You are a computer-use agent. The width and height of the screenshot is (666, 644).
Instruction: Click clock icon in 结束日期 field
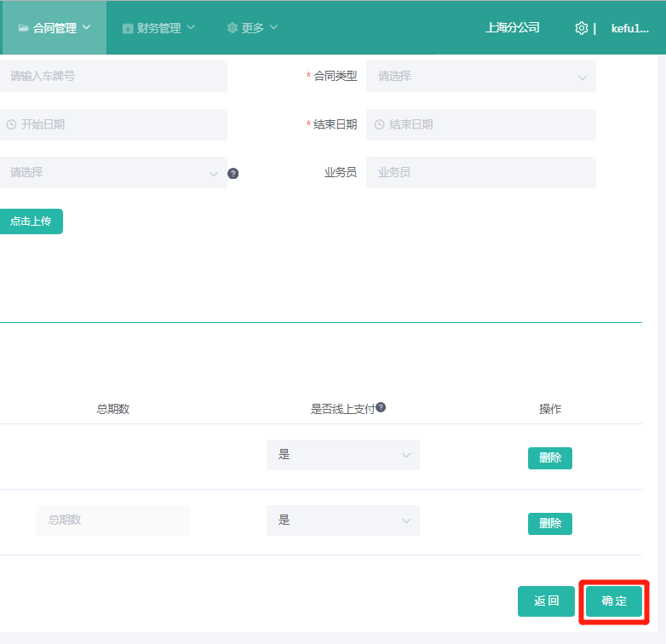coord(379,124)
